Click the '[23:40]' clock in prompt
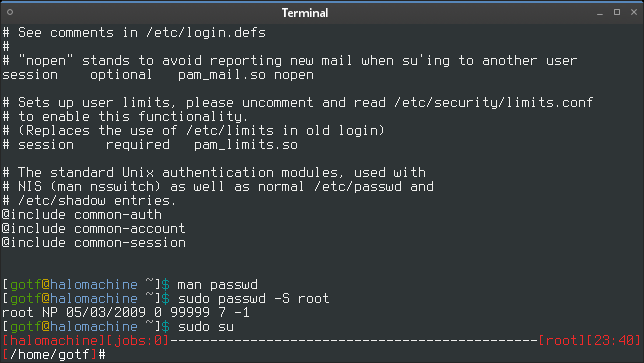This screenshot has height=363, width=644. click(614, 340)
